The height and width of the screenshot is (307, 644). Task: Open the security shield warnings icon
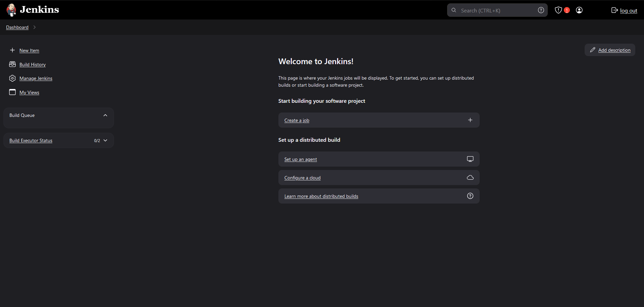pos(558,10)
